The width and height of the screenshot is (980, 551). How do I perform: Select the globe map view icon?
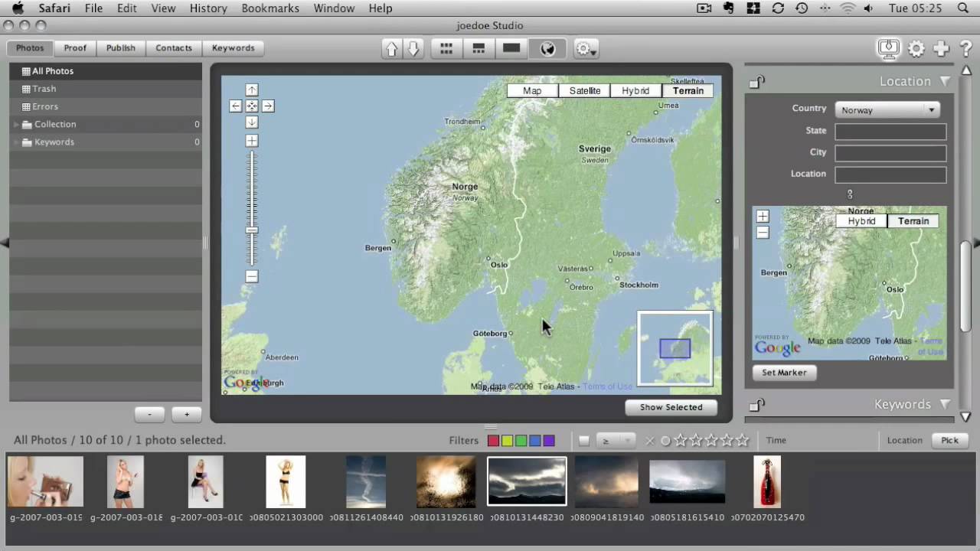(x=547, y=49)
